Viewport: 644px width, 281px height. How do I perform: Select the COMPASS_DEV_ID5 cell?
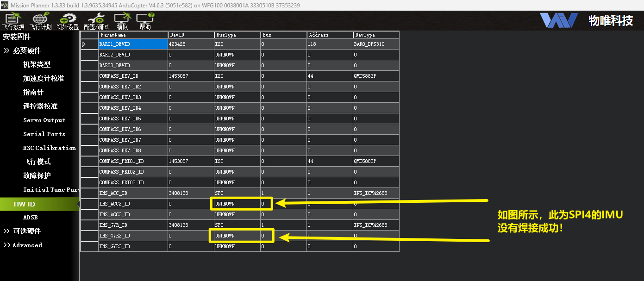[x=133, y=119]
